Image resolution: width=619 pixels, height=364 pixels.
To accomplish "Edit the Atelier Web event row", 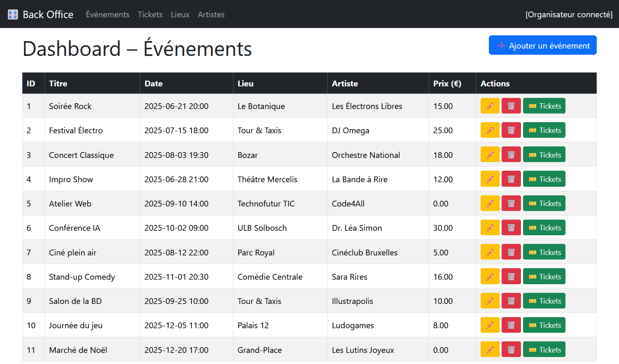I will [490, 203].
